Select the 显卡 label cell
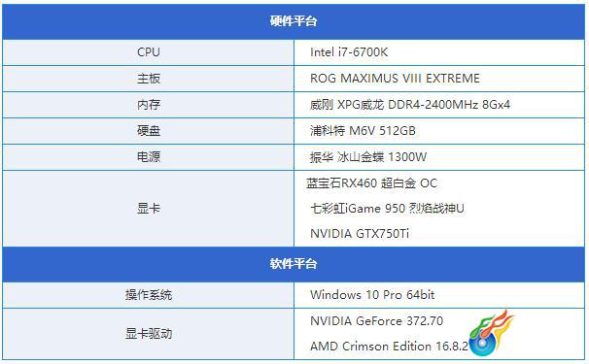Screen dimensions: 589x364 tap(148, 209)
